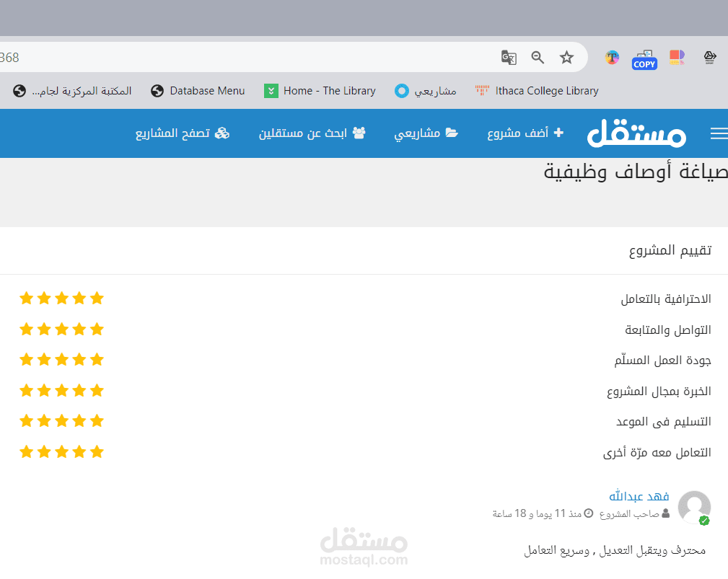728x579 pixels.
Task: Open the zoom magnifier icon in address bar
Action: (x=538, y=58)
